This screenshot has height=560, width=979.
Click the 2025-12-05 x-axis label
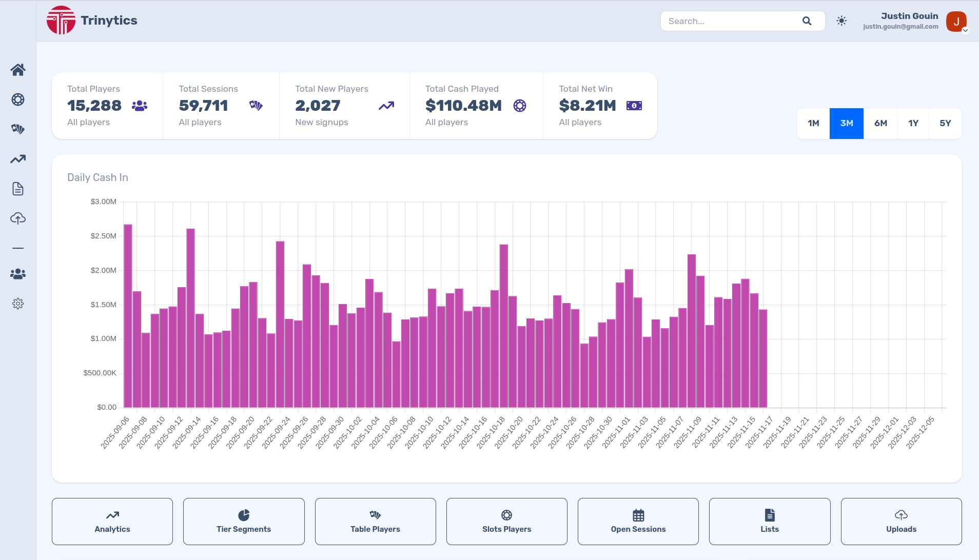pyautogui.click(x=921, y=433)
